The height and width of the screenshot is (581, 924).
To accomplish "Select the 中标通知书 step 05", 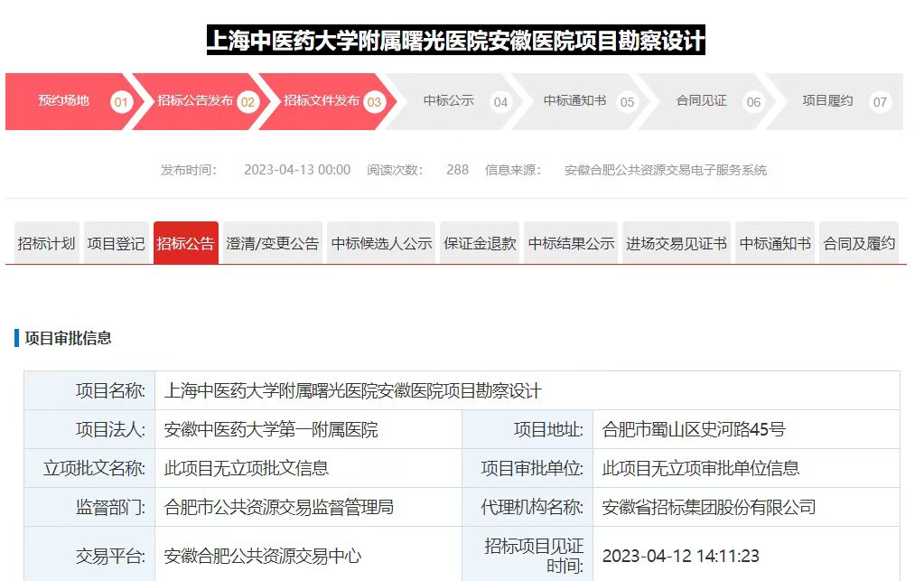I will point(581,101).
